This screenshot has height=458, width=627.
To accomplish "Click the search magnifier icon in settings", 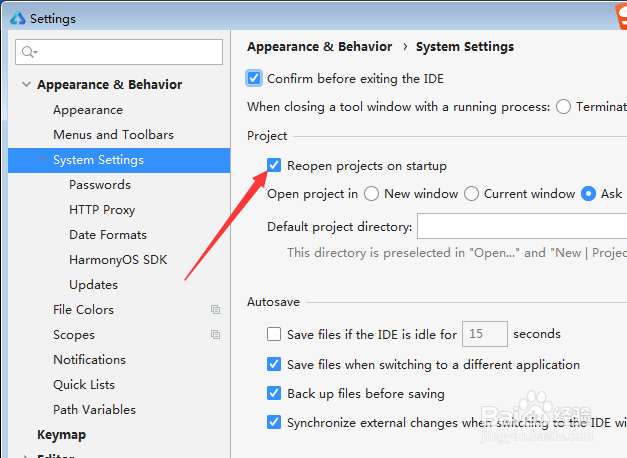I will (30, 52).
